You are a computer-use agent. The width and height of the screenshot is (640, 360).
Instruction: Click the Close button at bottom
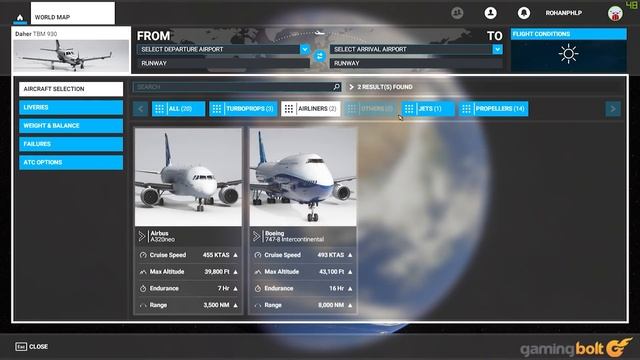coord(32,347)
